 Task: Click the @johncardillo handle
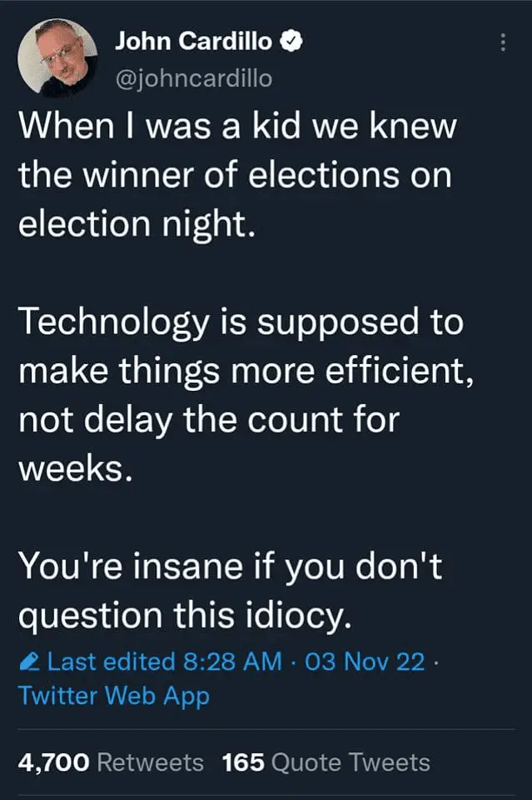pos(192,77)
